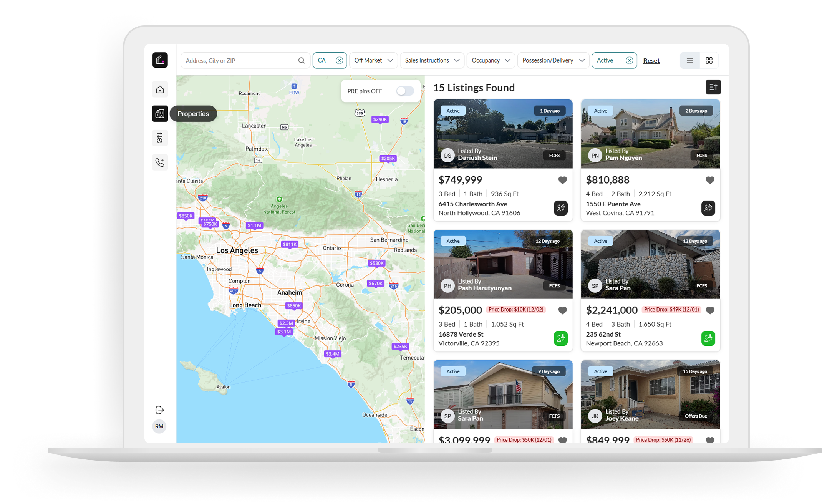The width and height of the screenshot is (822, 504).
Task: Click the 6415 Charlesworth Ave address
Action: (x=473, y=204)
